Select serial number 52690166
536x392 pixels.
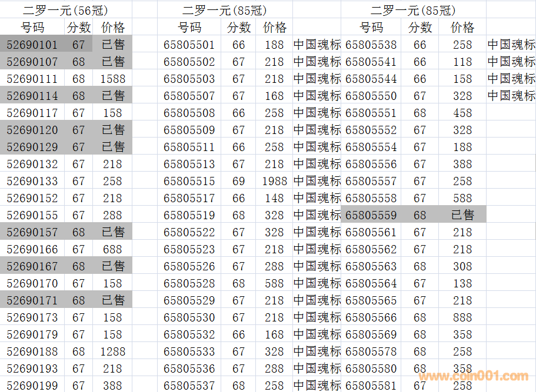coord(32,249)
